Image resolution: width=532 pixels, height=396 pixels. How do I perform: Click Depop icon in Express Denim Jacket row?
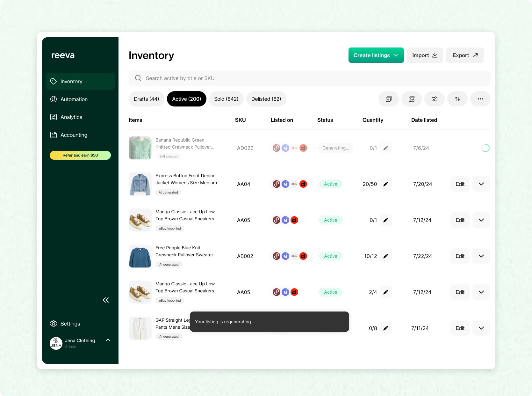(303, 184)
